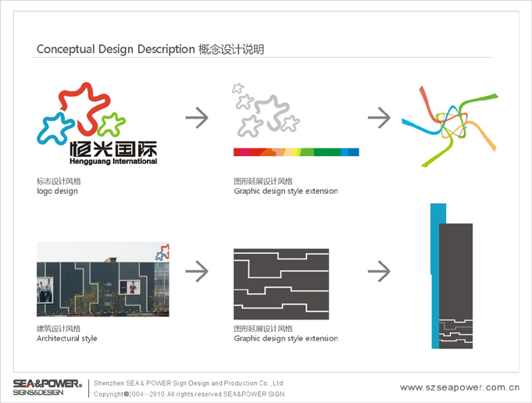
Task: Click the 'logo design' caption
Action: coord(57,191)
